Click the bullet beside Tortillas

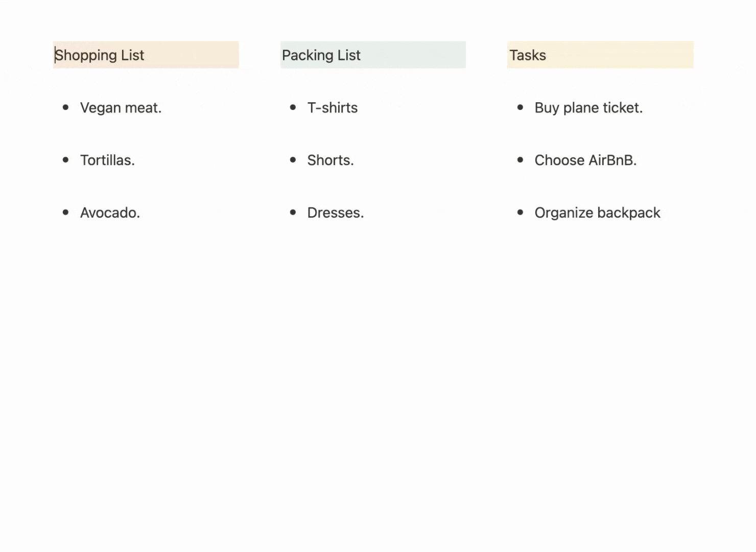pos(65,160)
